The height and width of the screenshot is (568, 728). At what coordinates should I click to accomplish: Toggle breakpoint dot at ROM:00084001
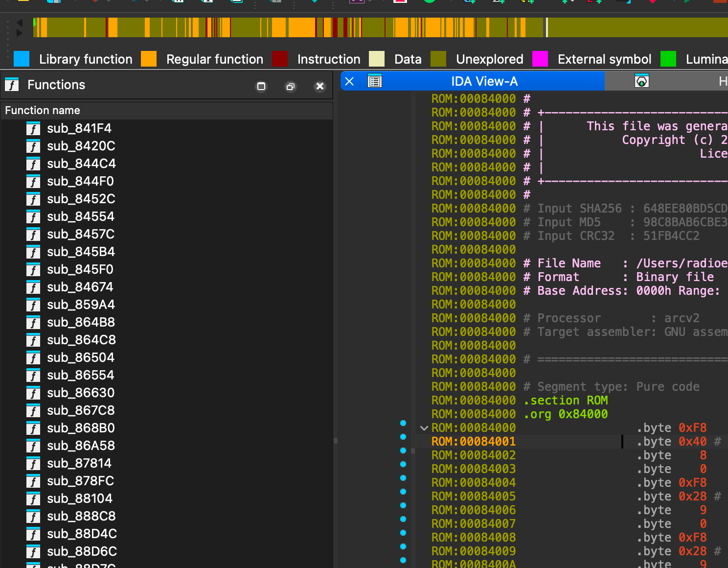pos(403,437)
